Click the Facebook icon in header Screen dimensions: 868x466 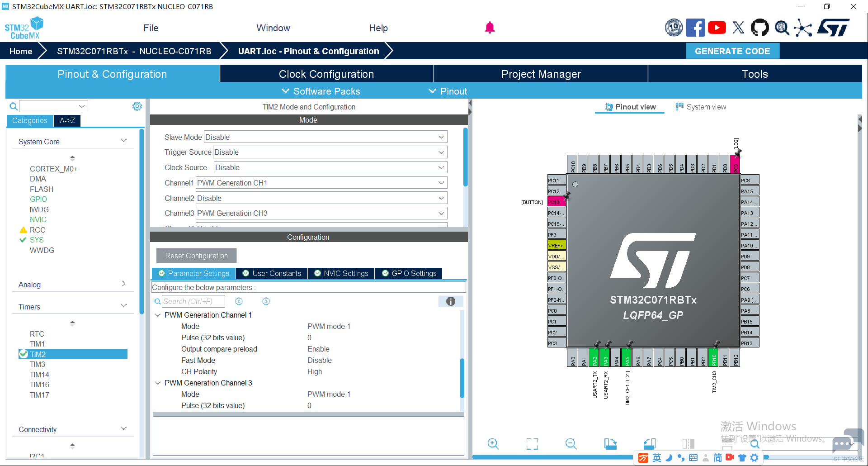(x=695, y=28)
